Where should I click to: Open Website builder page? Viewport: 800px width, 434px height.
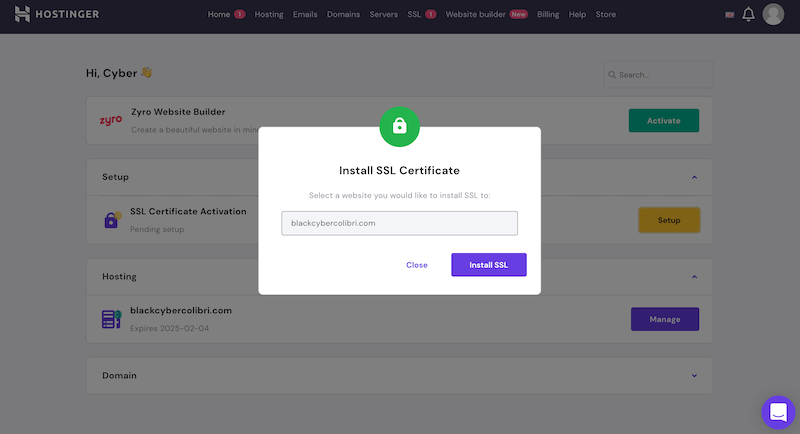click(476, 14)
